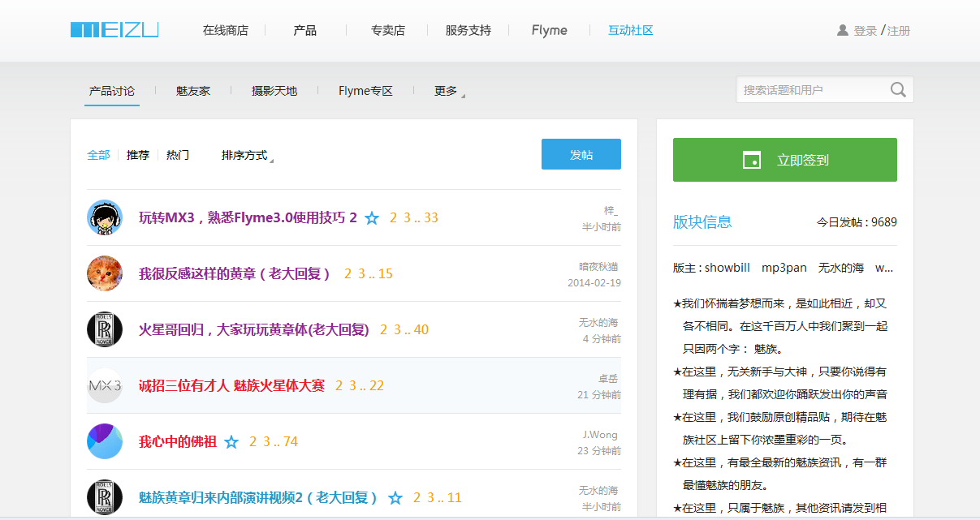The height and width of the screenshot is (520, 980).
Task: Open page 40 of 火星哥回归 thread
Action: point(421,330)
